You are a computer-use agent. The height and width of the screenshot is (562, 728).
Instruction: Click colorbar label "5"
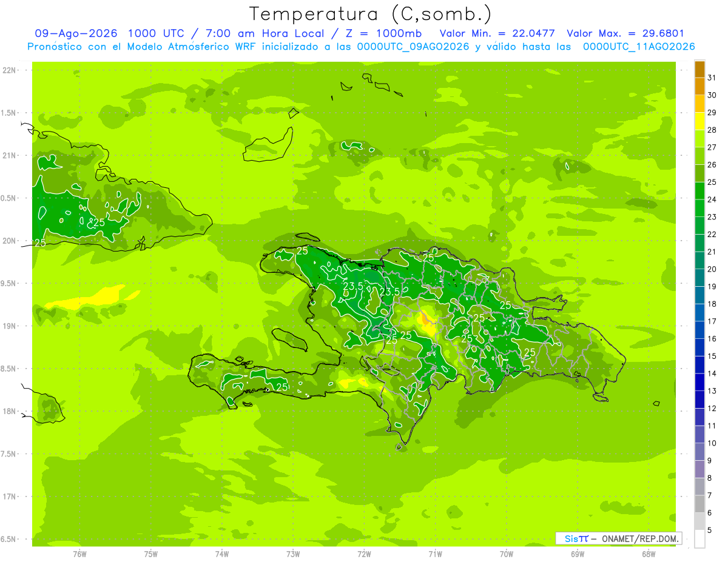(x=709, y=530)
